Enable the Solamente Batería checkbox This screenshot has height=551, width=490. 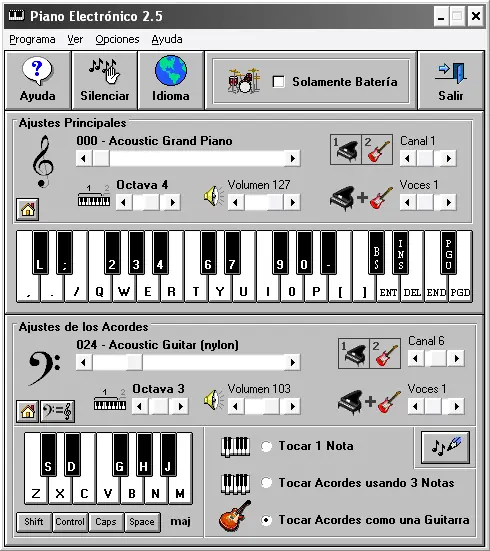pyautogui.click(x=279, y=82)
